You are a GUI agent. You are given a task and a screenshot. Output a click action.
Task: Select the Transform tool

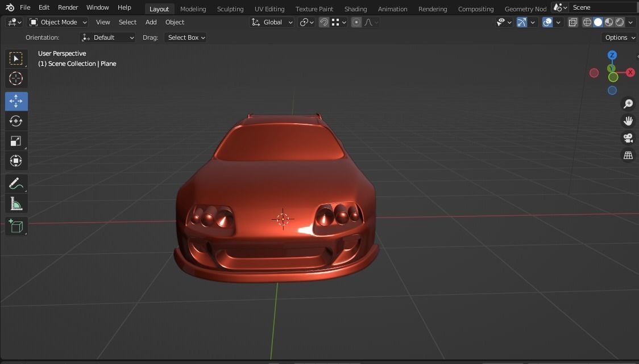16,161
